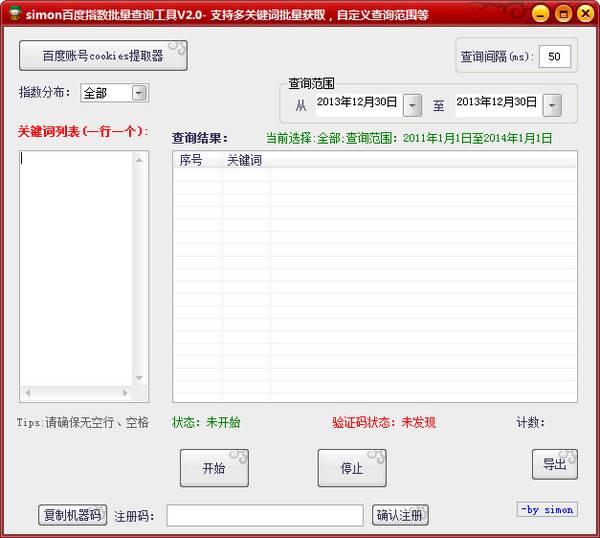This screenshot has width=600, height=538.
Task: Click the 导出 export button
Action: click(x=554, y=464)
